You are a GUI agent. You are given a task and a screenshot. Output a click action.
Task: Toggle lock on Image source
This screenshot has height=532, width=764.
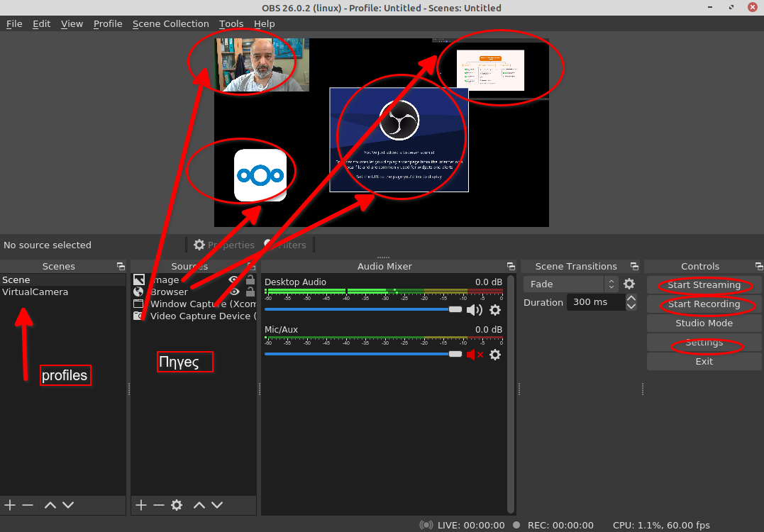pos(250,279)
